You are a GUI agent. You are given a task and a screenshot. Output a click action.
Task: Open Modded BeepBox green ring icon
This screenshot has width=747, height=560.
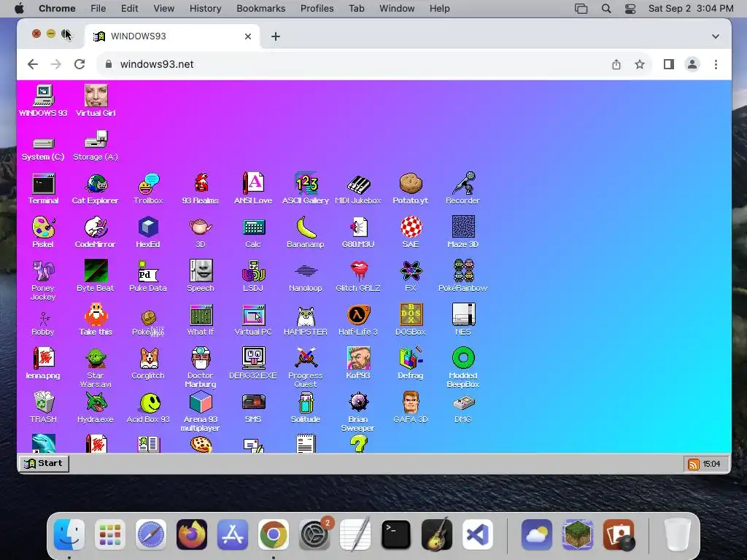[x=463, y=367]
